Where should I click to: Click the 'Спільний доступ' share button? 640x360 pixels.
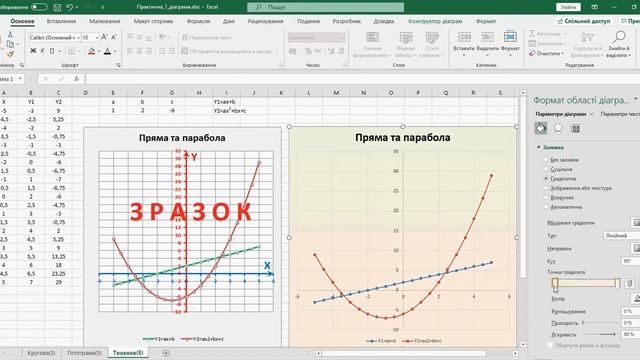(x=584, y=21)
